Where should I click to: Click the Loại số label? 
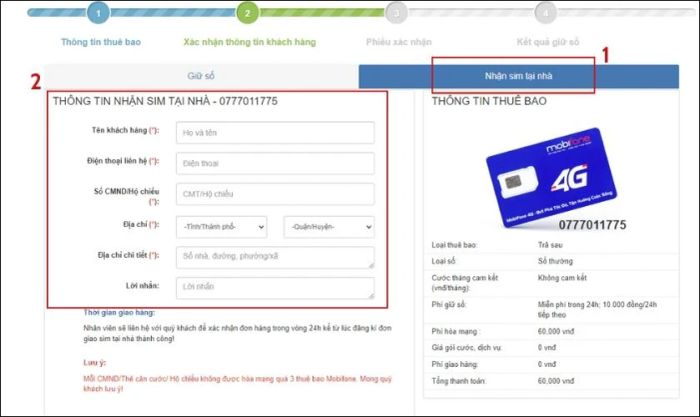(x=443, y=261)
